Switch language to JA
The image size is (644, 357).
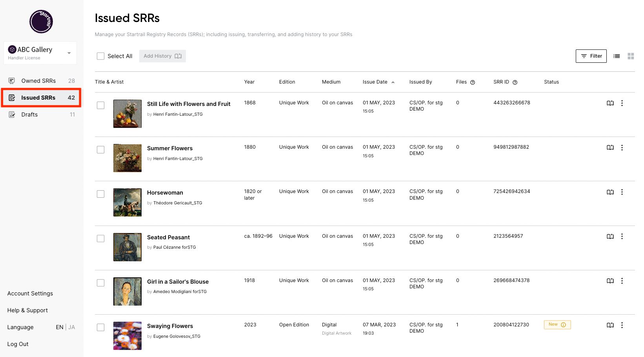(72, 327)
